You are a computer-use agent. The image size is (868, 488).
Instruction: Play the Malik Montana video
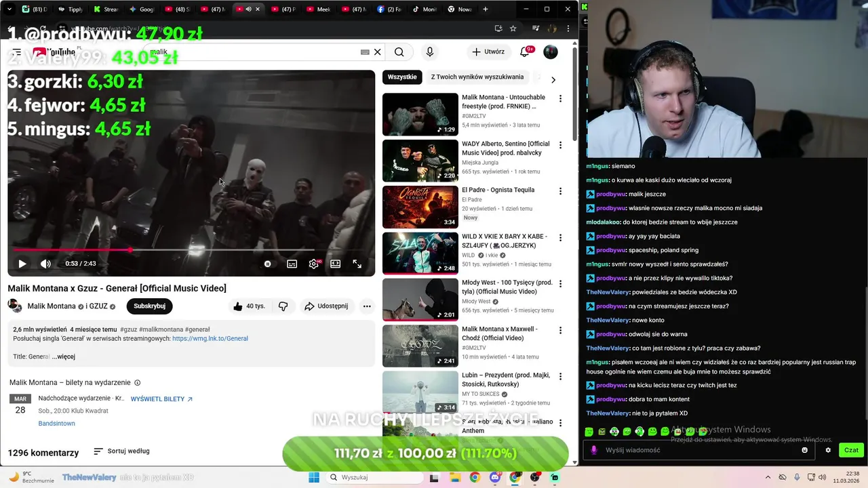pos(22,264)
